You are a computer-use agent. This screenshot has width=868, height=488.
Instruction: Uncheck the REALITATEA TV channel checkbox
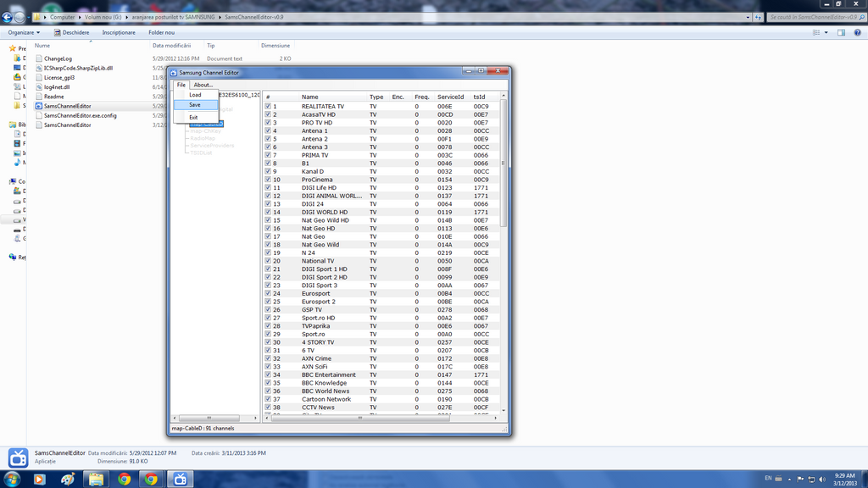(268, 106)
